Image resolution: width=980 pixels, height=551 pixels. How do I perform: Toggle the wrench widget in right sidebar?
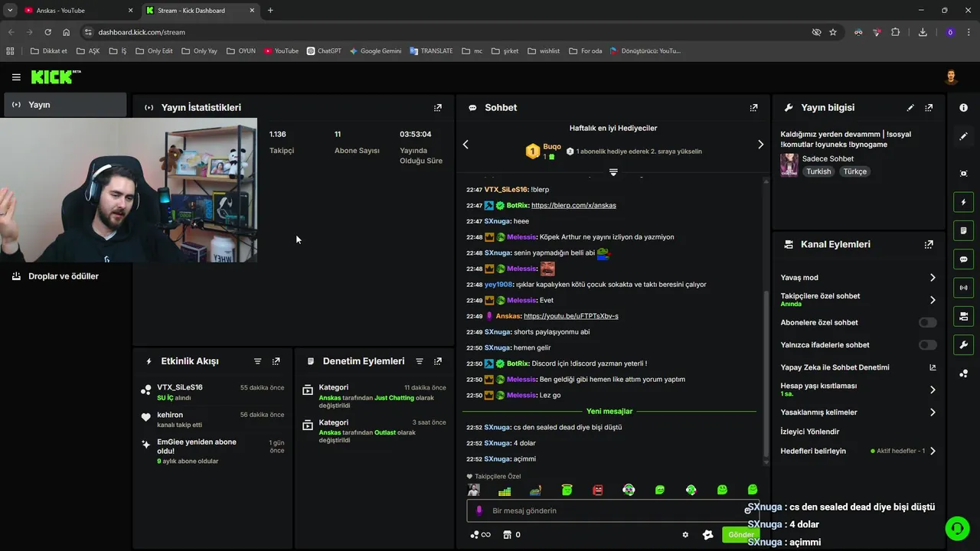click(x=963, y=344)
